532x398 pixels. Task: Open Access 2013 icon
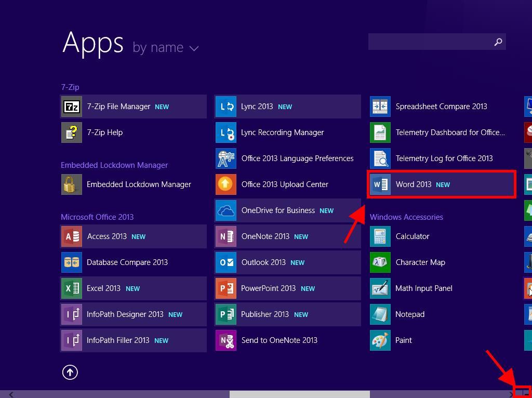pos(72,236)
